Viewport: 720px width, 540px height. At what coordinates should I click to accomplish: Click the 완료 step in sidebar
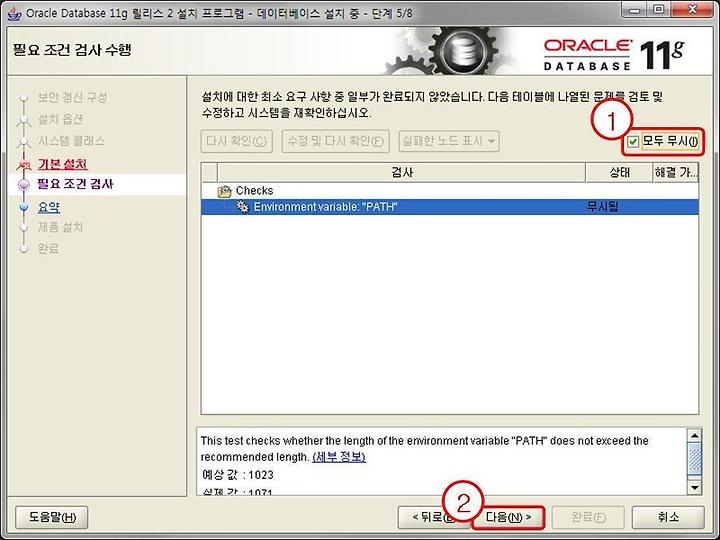point(48,249)
